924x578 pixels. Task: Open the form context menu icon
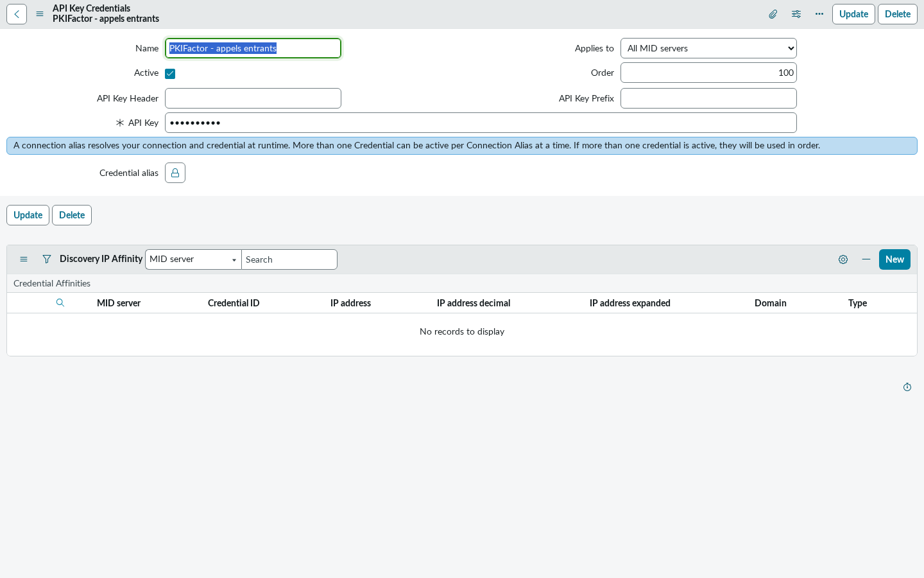(x=40, y=14)
